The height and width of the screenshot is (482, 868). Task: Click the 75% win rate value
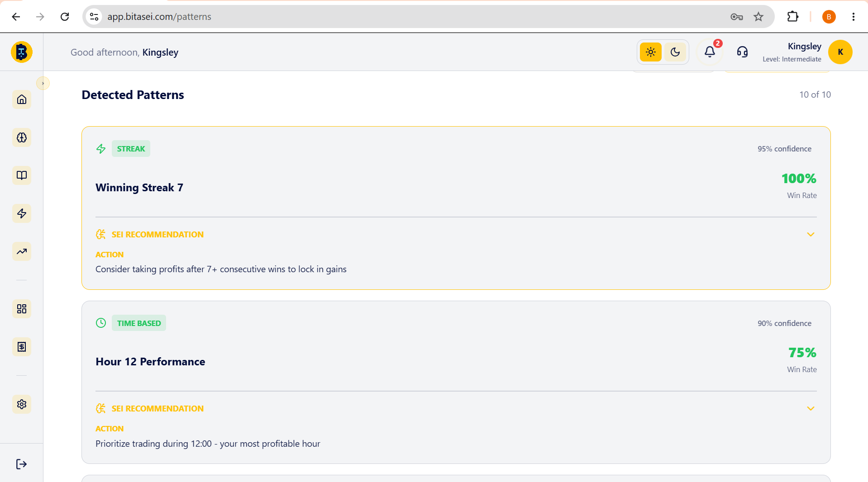[802, 353]
